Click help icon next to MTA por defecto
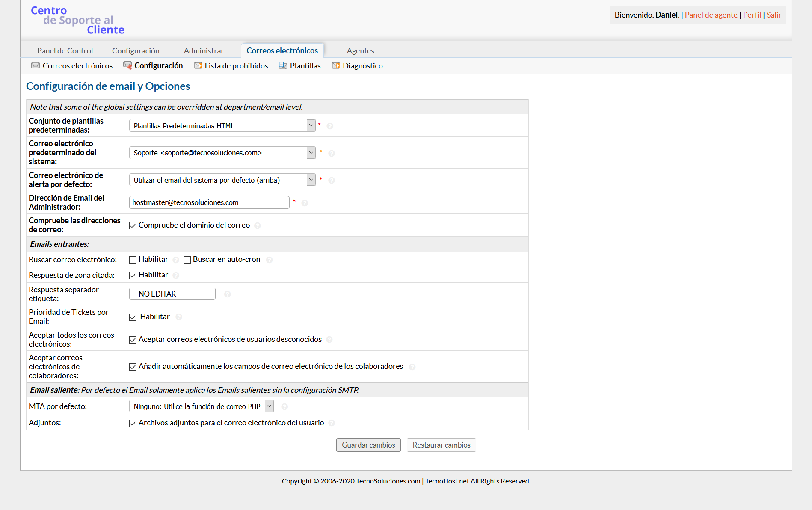This screenshot has width=812, height=510. 284,406
